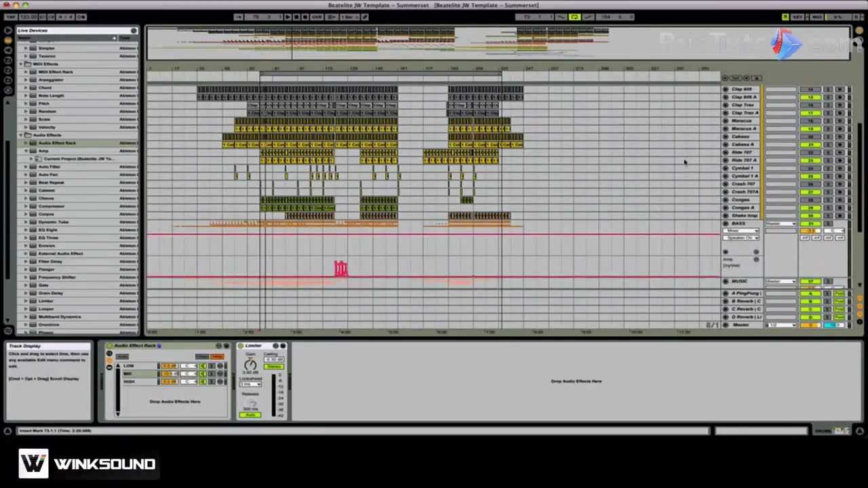Save the Audio Effect Rack preset

[x=226, y=346]
